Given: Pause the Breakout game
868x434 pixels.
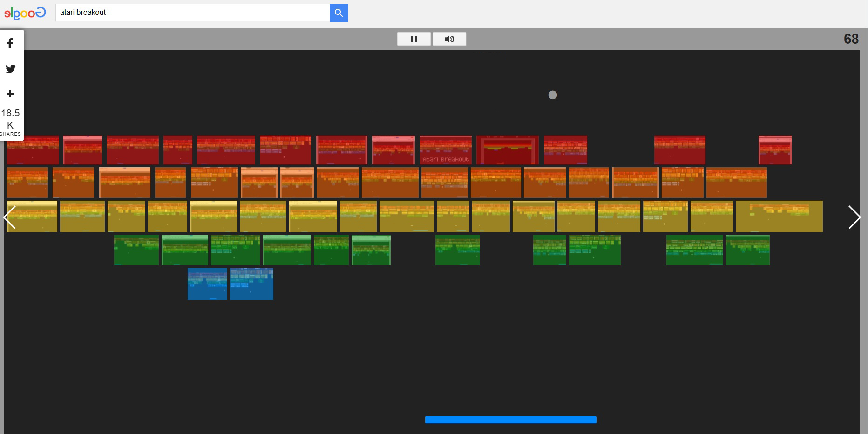Looking at the screenshot, I should click(x=414, y=39).
